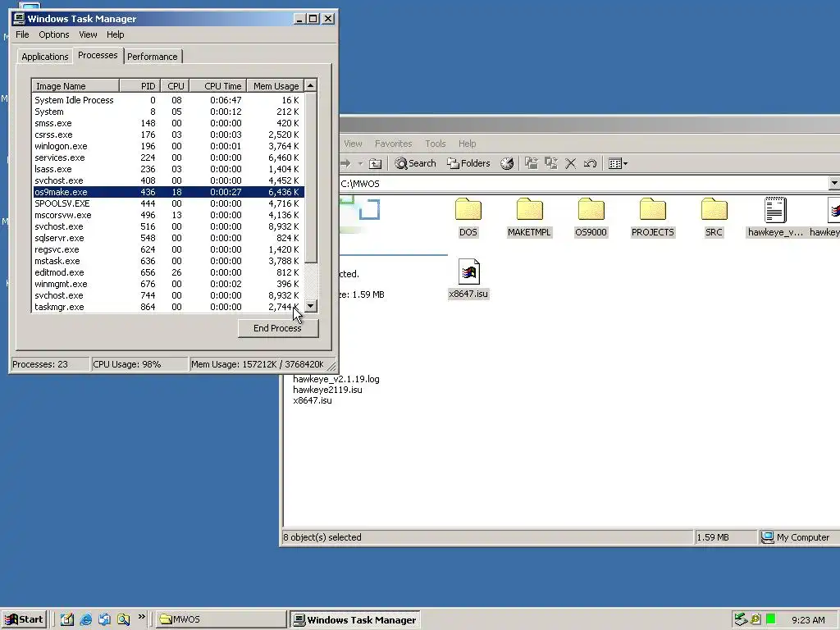
Task: Click process list scrollbar down arrow
Action: 311,306
